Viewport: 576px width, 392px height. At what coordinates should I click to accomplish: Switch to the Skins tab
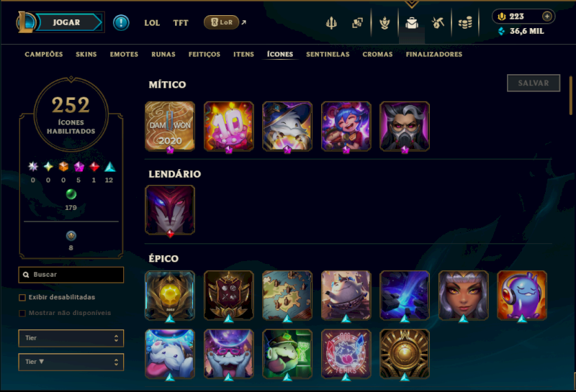click(x=86, y=55)
